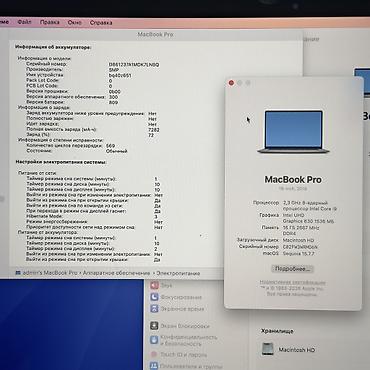
Task: Click the Пользователи и группы icon
Action: click(154, 366)
